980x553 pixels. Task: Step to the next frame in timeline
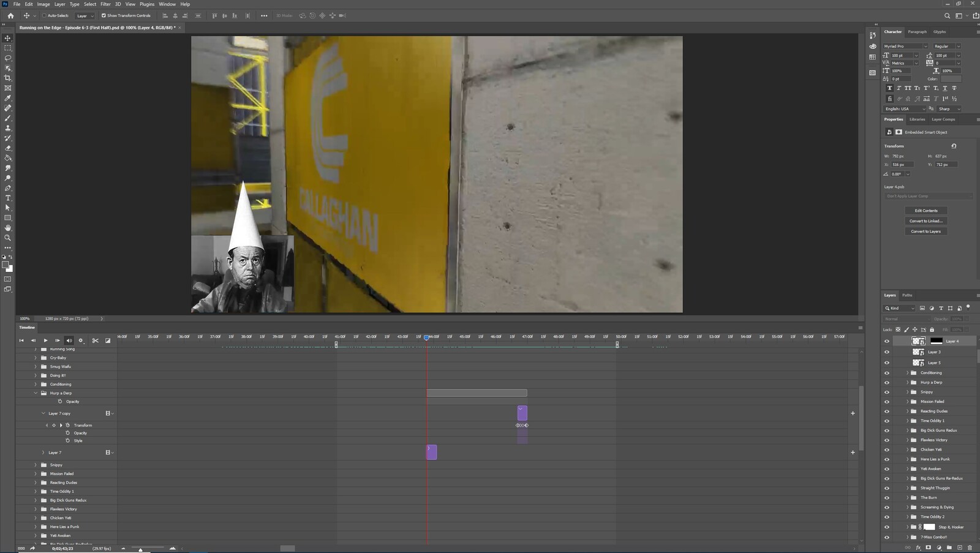(57, 340)
